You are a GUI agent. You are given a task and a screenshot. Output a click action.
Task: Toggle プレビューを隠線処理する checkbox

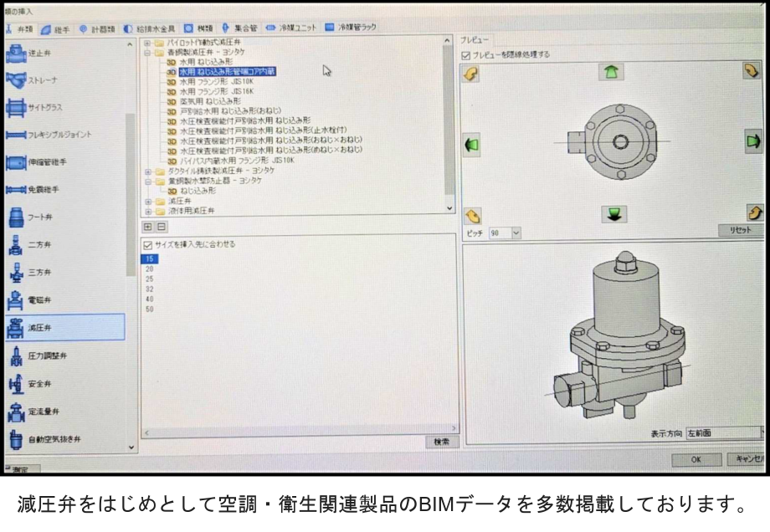point(466,54)
